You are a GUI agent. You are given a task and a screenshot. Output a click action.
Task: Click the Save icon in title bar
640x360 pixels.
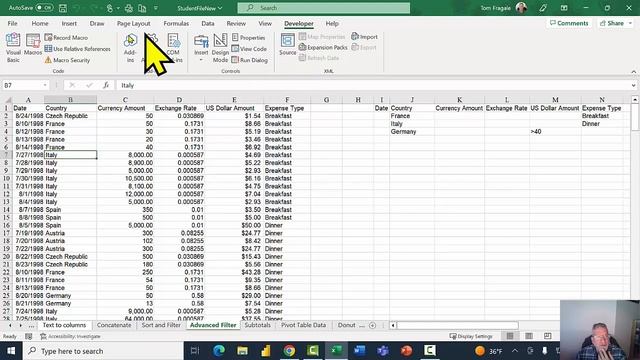tap(63, 8)
